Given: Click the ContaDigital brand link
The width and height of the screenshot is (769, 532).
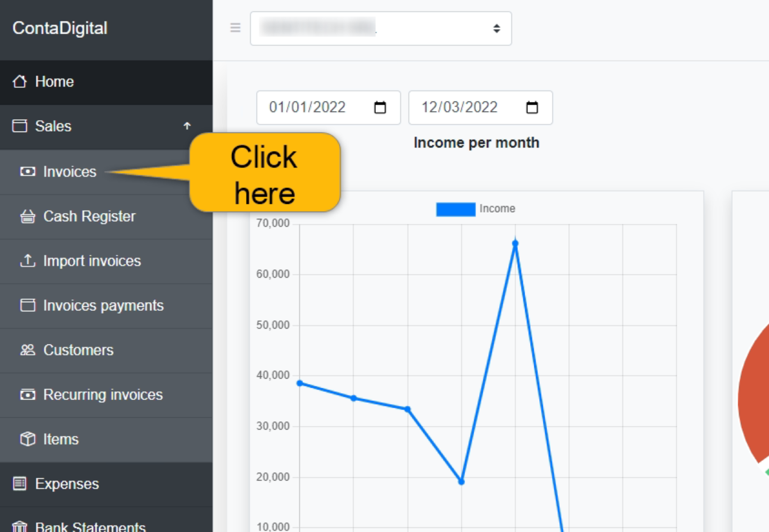Looking at the screenshot, I should point(60,28).
